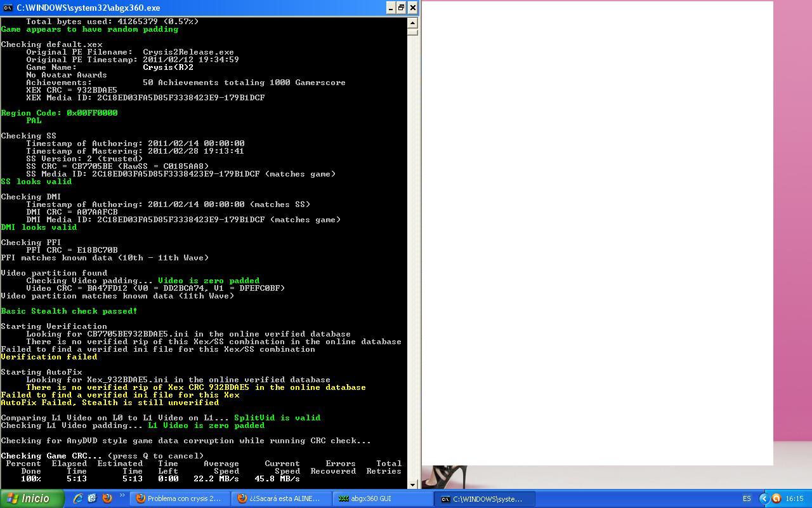812x508 pixels.
Task: Click the 'DMI looks valid' line
Action: tap(39, 227)
